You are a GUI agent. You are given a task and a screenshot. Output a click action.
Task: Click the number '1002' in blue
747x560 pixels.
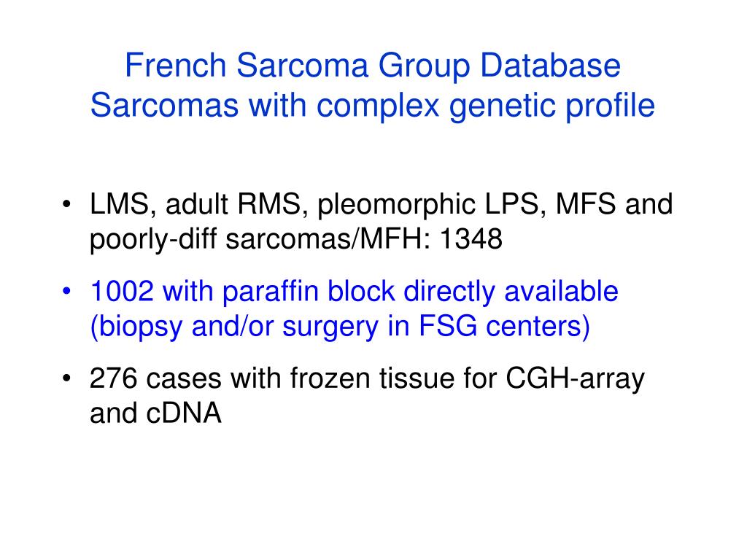tap(122, 291)
